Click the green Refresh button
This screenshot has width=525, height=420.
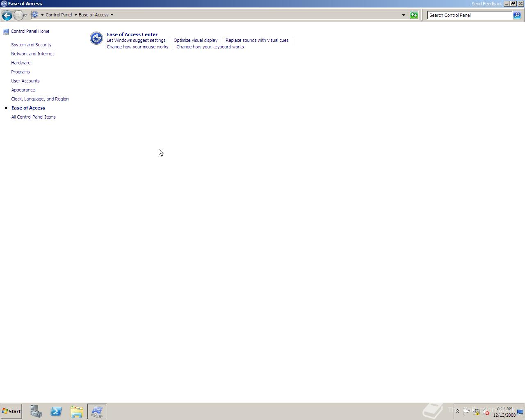click(x=414, y=15)
